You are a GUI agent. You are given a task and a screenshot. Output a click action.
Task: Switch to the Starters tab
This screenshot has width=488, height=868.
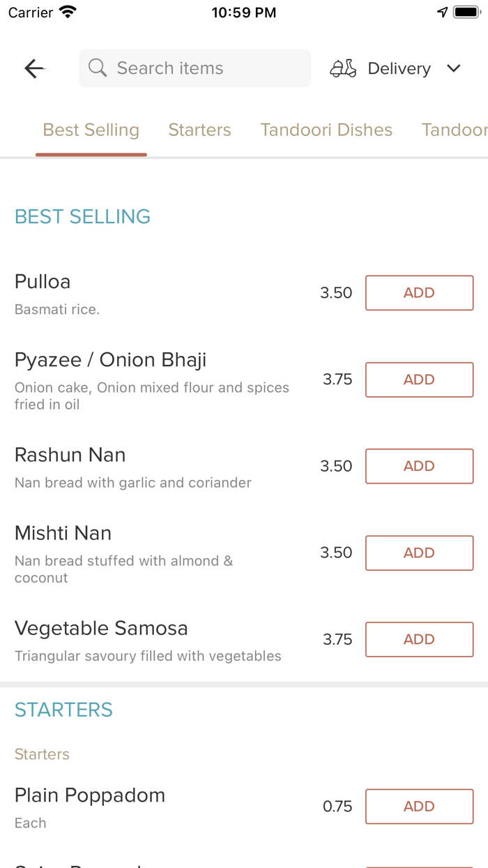[x=199, y=130]
